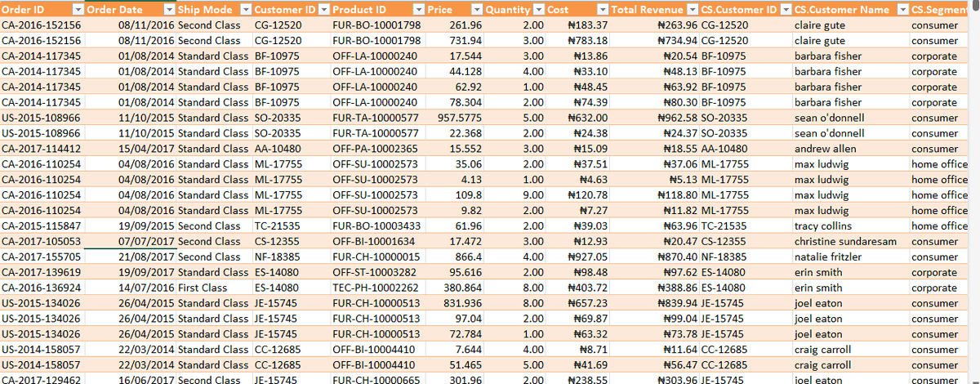Select the Ship Mode header cell text

pyautogui.click(x=204, y=10)
